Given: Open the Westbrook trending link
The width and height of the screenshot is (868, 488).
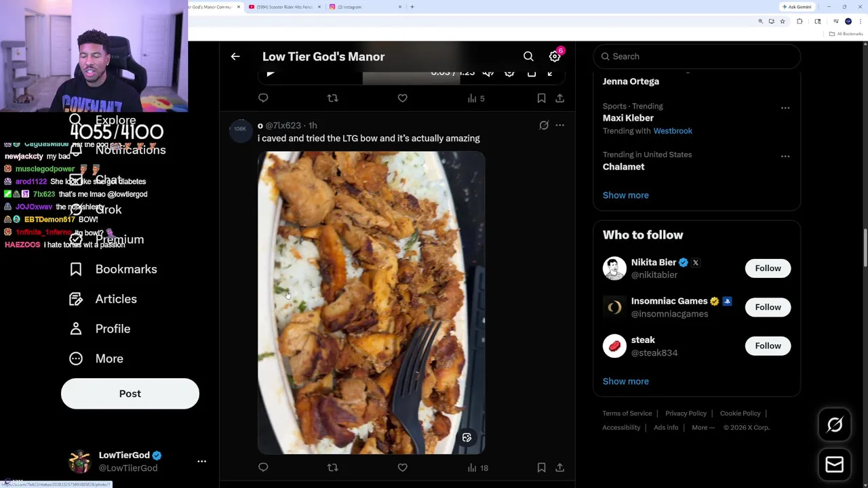Looking at the screenshot, I should [x=673, y=131].
